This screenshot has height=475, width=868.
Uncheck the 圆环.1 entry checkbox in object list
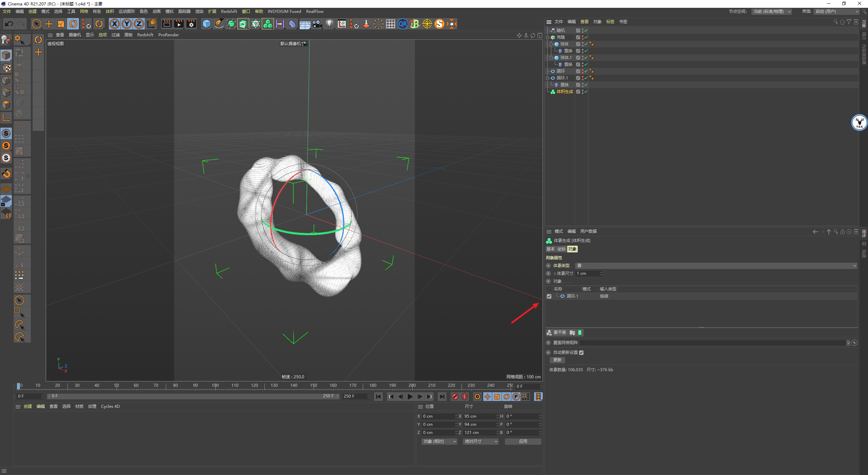pos(549,296)
